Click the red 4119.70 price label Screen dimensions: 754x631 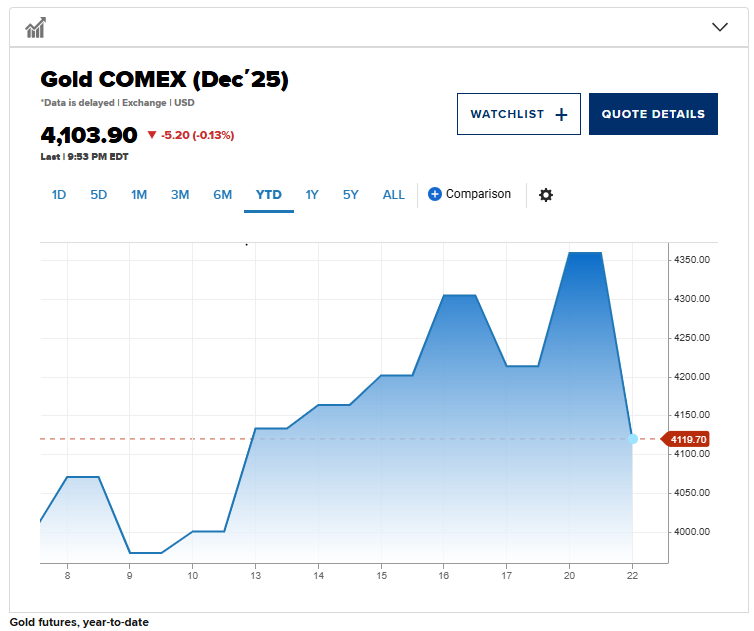pyautogui.click(x=686, y=439)
